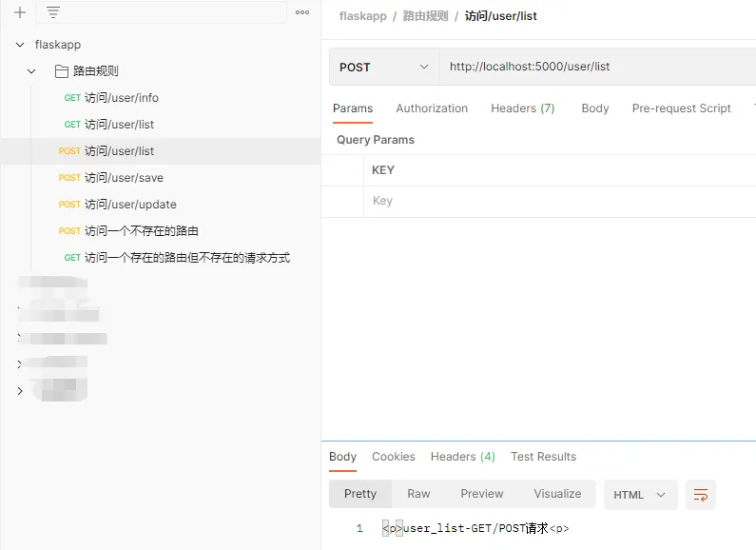Open the three-dots options menu in sidebar
756x550 pixels.
tap(302, 12)
